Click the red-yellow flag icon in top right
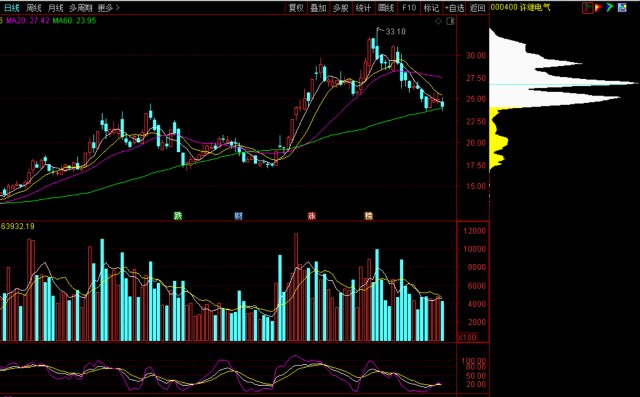This screenshot has height=397, width=640. tap(598, 7)
